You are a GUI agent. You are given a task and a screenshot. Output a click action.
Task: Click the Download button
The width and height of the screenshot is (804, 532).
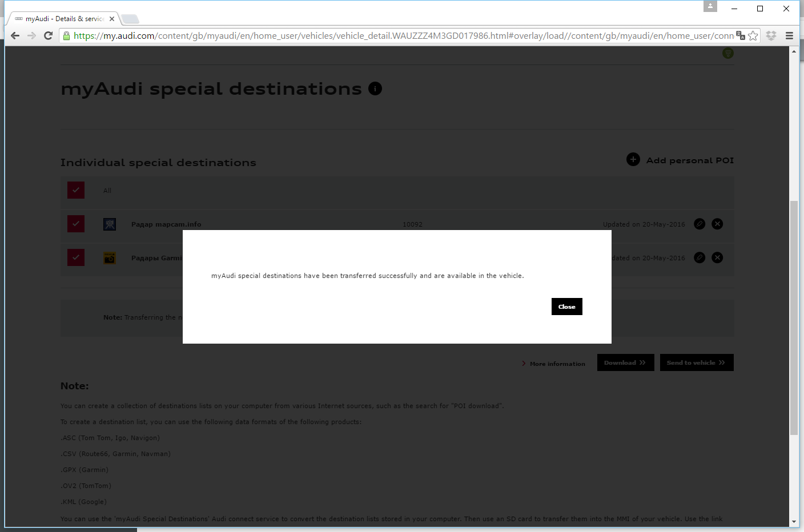625,362
